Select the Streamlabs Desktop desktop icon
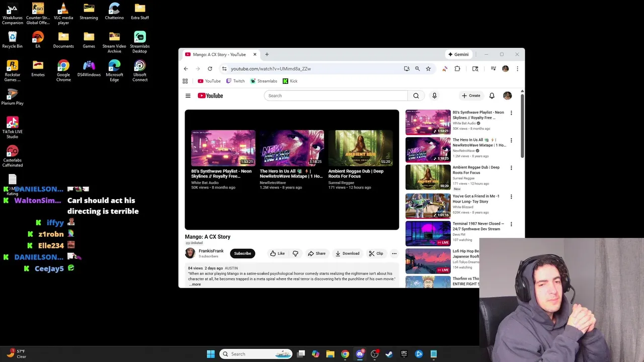Image resolution: width=644 pixels, height=362 pixels. point(140,42)
